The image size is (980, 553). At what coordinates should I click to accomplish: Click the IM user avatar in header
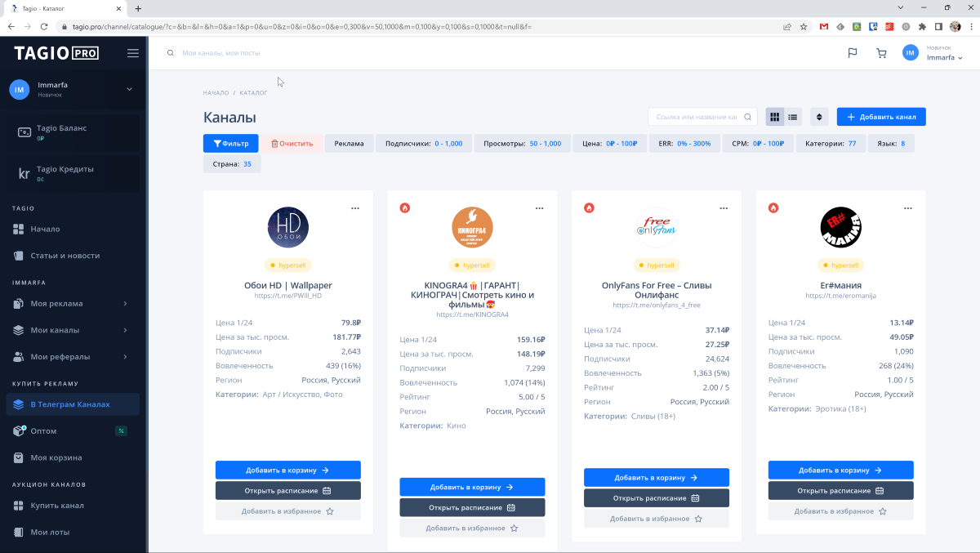(911, 53)
